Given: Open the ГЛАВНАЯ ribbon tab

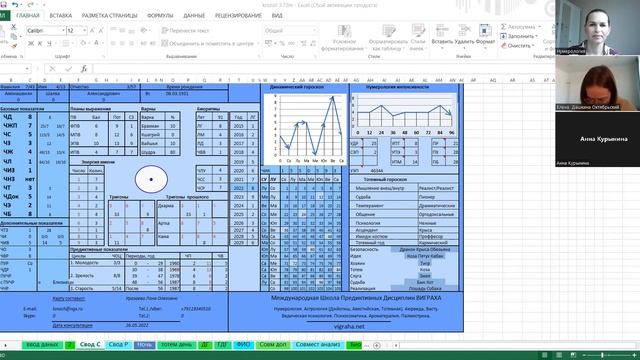Looking at the screenshot, I should [28, 16].
